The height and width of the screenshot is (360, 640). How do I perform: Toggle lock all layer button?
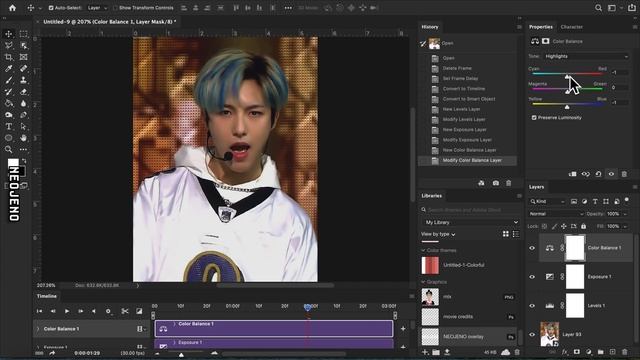[x=583, y=226]
